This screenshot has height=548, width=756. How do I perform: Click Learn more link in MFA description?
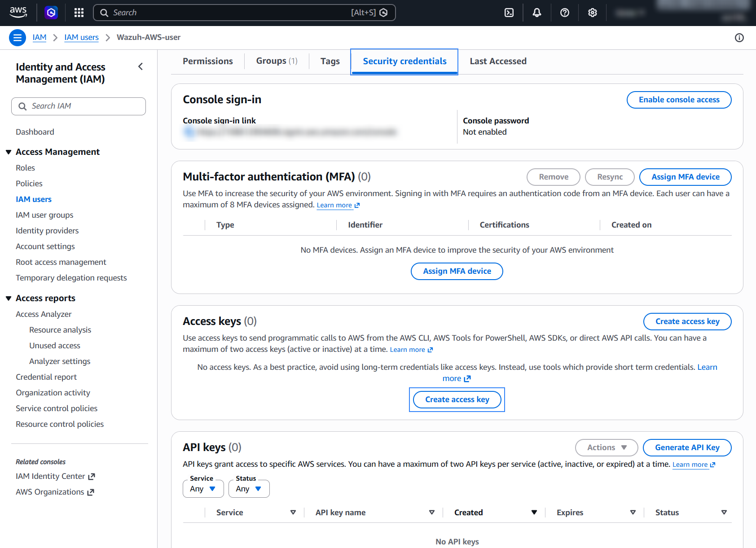pyautogui.click(x=338, y=205)
